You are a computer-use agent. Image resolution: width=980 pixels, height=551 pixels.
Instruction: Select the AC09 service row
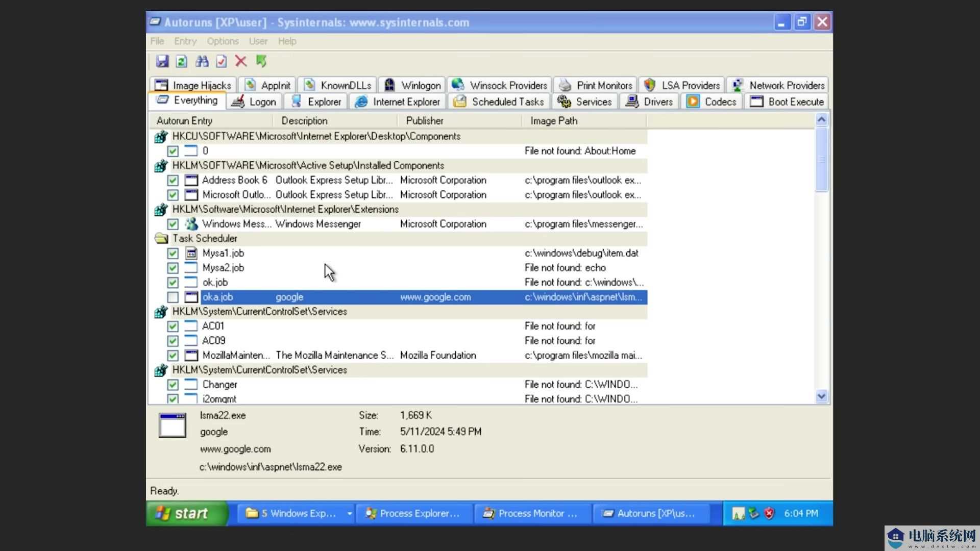399,341
